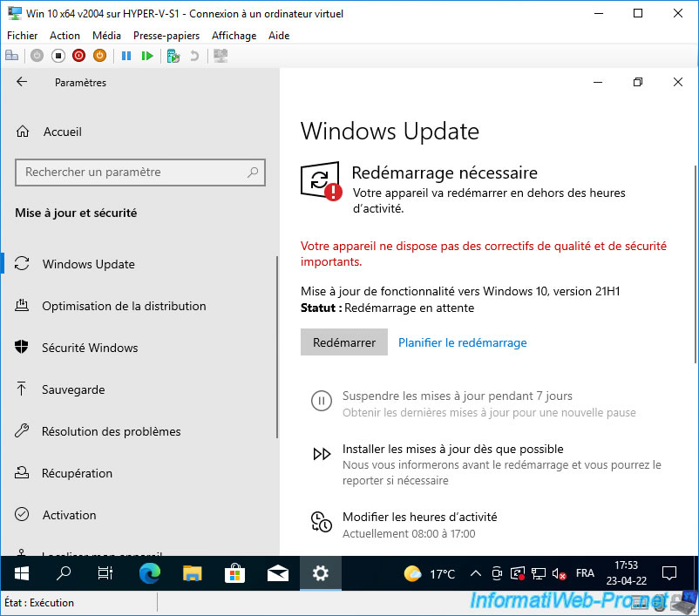Click the Settings gear on taskbar
Screen dimensions: 699x616
pyautogui.click(x=321, y=573)
